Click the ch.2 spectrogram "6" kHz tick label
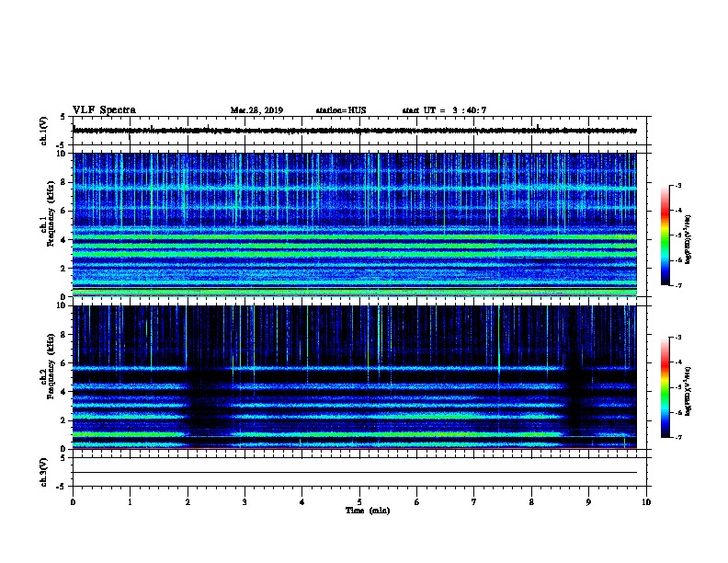 click(x=63, y=363)
